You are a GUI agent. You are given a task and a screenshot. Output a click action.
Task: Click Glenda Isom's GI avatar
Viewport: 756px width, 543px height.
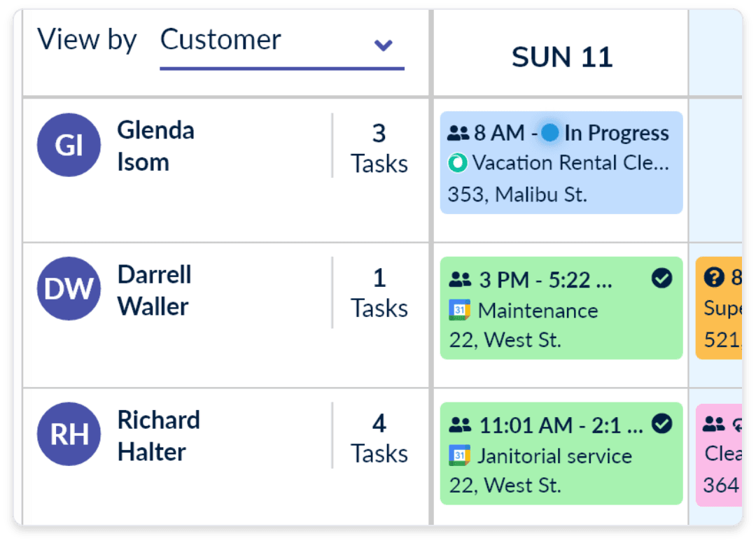pos(68,145)
